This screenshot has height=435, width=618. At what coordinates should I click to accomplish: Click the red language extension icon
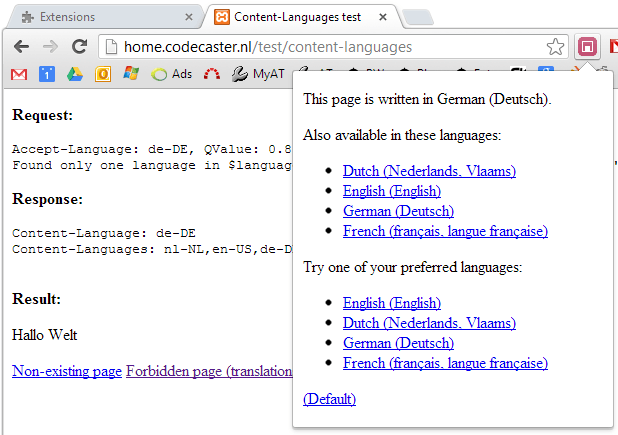pos(587,47)
